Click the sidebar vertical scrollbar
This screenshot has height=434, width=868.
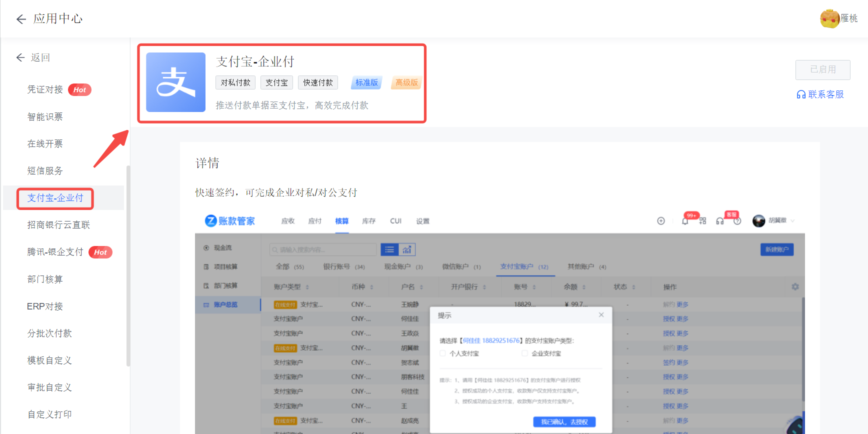[128, 265]
